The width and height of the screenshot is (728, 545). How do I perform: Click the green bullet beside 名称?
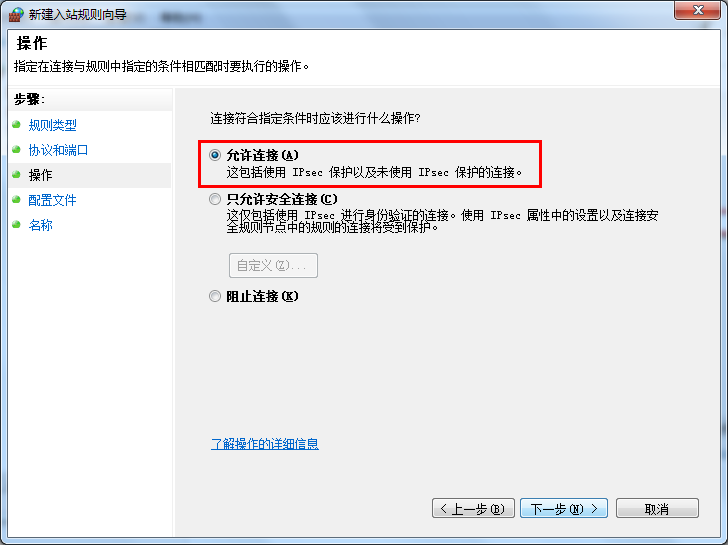(17, 224)
